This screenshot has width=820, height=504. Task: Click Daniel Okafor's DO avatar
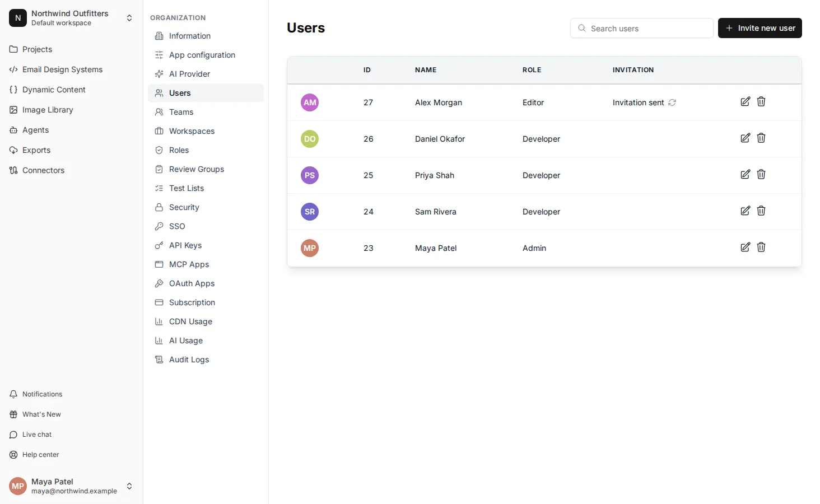pyautogui.click(x=310, y=139)
